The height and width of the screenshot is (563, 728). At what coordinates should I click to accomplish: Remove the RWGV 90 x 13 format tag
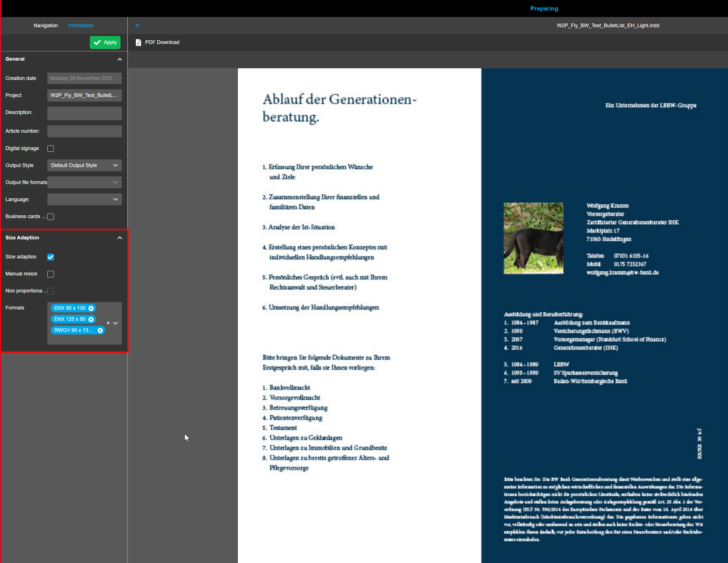click(100, 330)
